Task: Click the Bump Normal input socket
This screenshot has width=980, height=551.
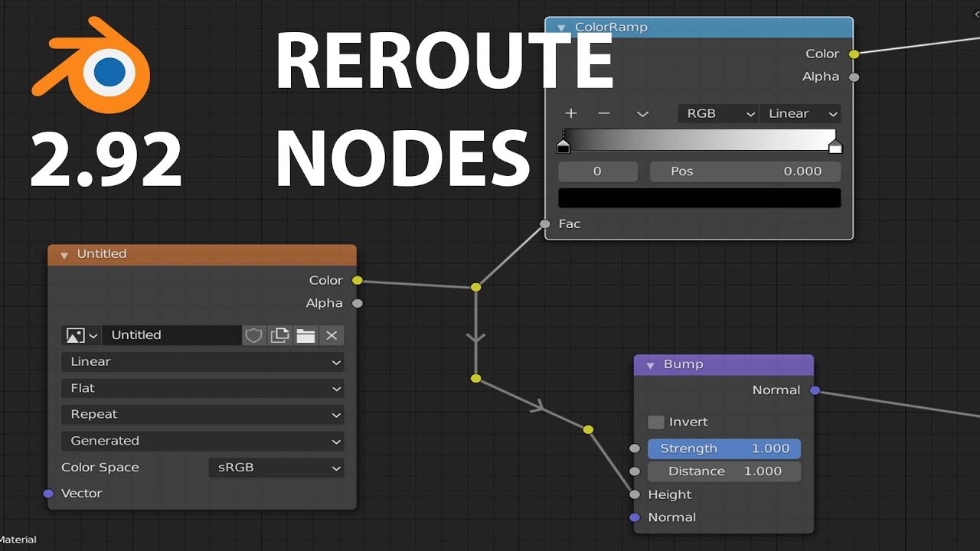Action: [635, 518]
